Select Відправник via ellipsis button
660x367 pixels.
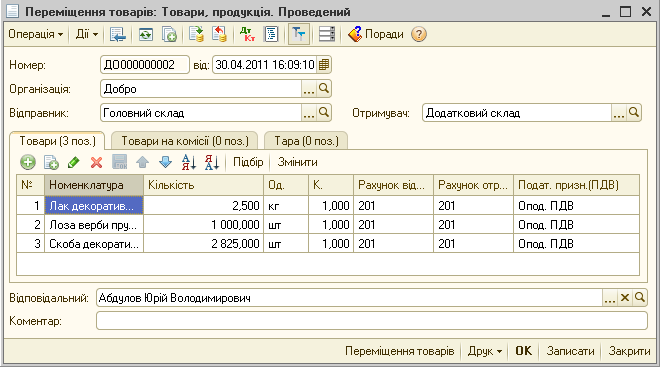[x=309, y=113]
